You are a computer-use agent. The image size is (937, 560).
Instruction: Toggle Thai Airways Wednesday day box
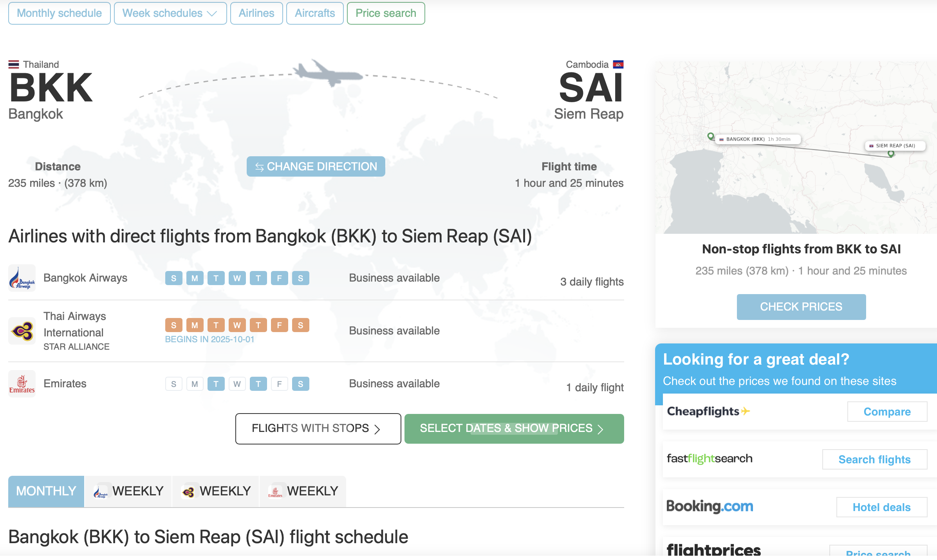[x=237, y=325]
